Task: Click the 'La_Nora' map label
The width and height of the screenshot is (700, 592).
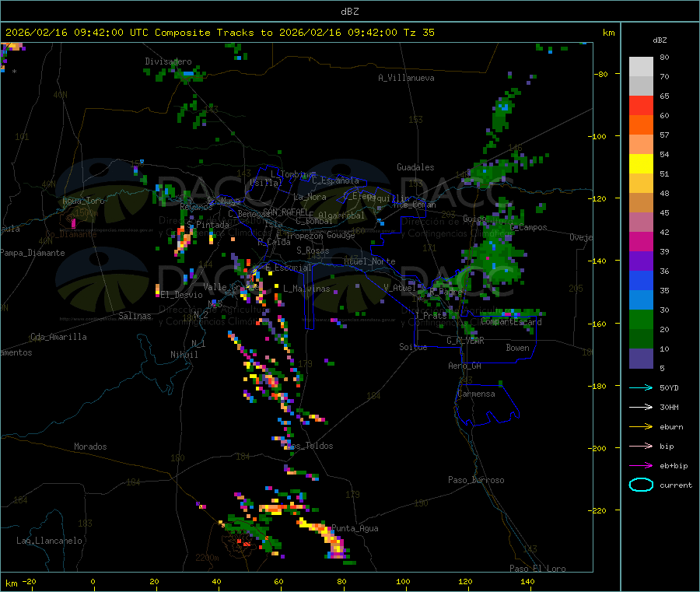Action: (x=310, y=197)
